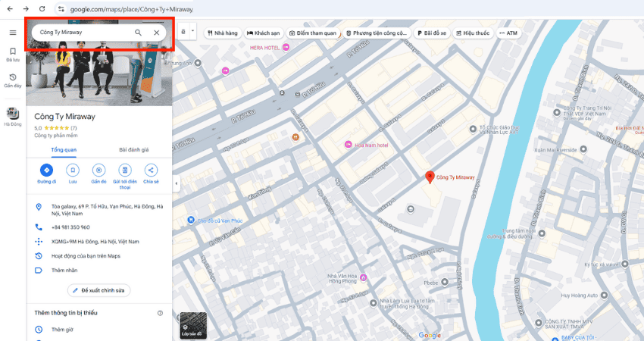Open site information icon in the address bar
This screenshot has height=341, width=644.
coord(61,8)
